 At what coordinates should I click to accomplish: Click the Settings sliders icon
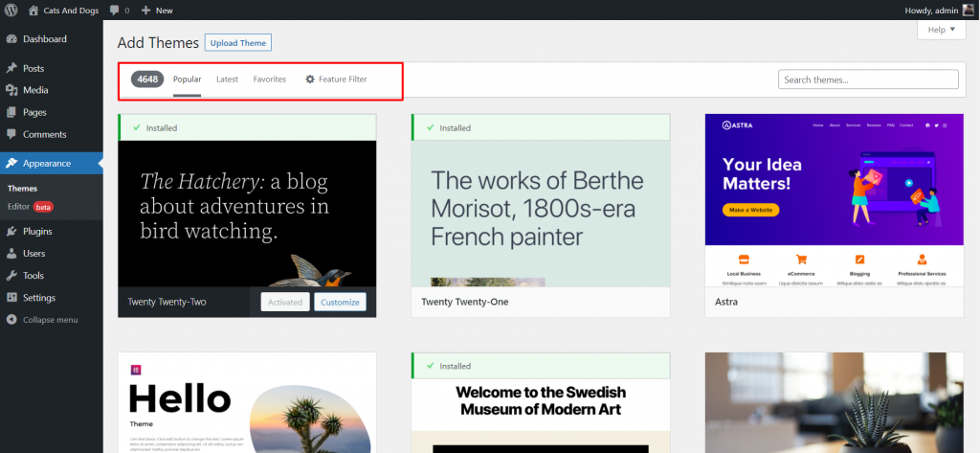11,298
